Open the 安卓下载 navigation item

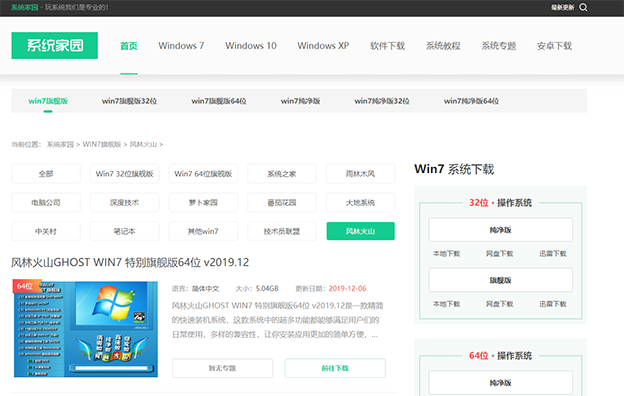coord(554,46)
